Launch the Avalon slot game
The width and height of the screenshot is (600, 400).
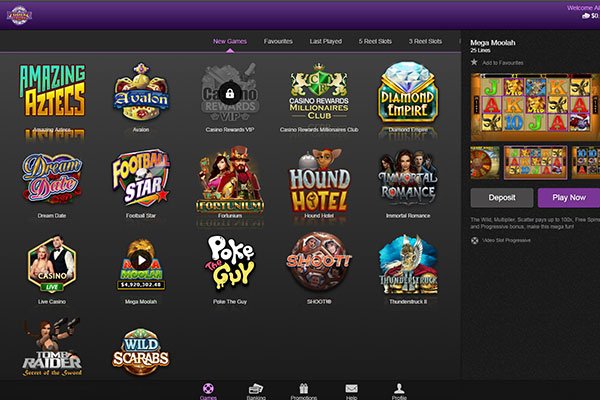[x=141, y=92]
